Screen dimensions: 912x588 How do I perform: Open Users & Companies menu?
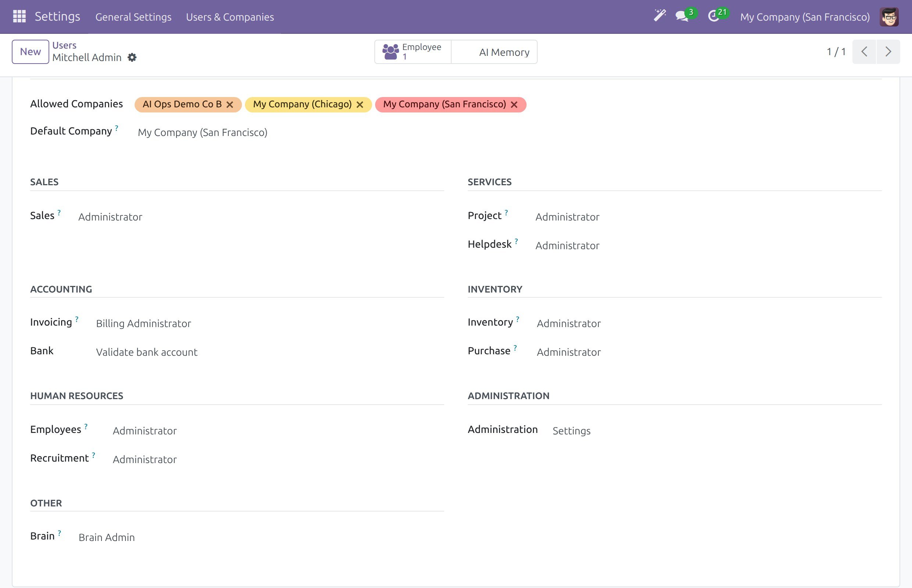point(230,17)
